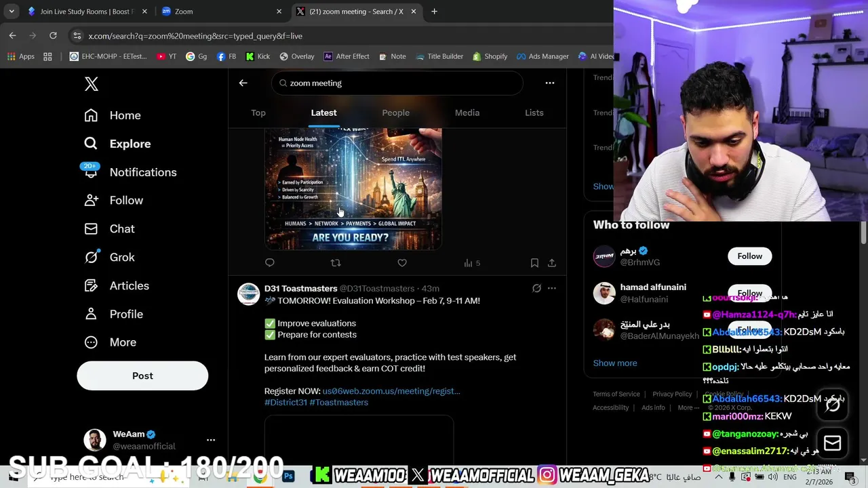Switch to the Lists tab
The height and width of the screenshot is (488, 868).
[x=534, y=113]
